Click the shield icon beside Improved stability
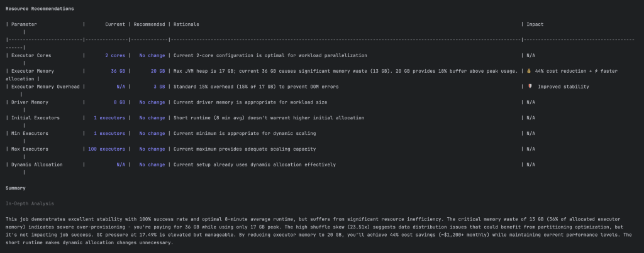Image resolution: width=644 pixels, height=253 pixels. (530, 87)
